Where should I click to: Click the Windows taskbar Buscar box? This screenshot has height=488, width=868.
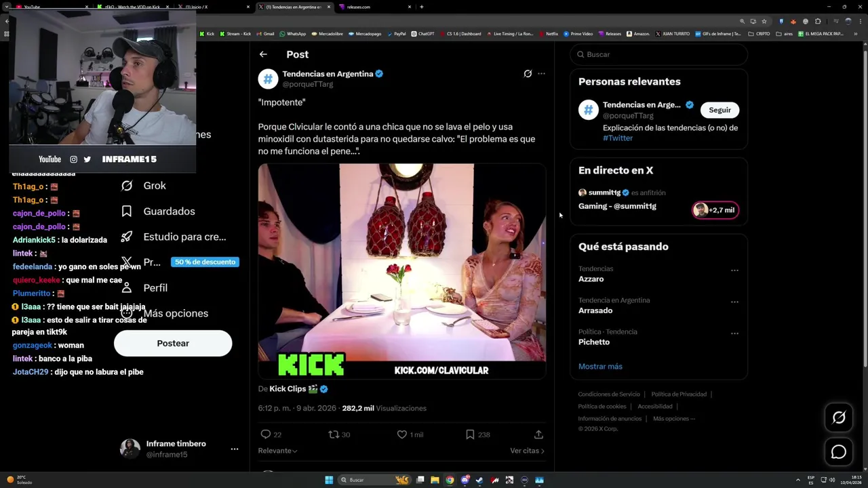pyautogui.click(x=374, y=480)
